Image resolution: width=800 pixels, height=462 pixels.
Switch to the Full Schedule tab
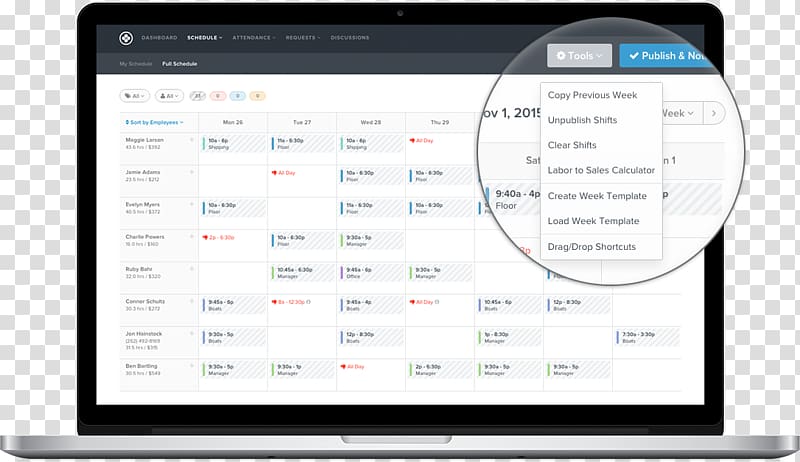tap(180, 64)
